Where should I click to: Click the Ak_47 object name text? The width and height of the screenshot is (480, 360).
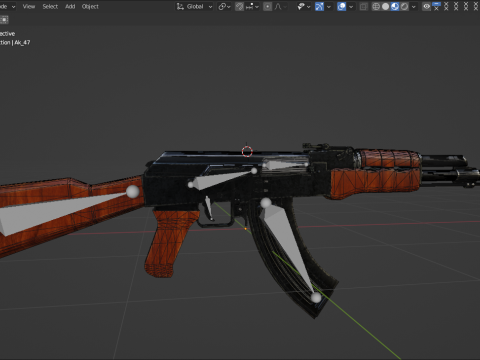(22, 42)
